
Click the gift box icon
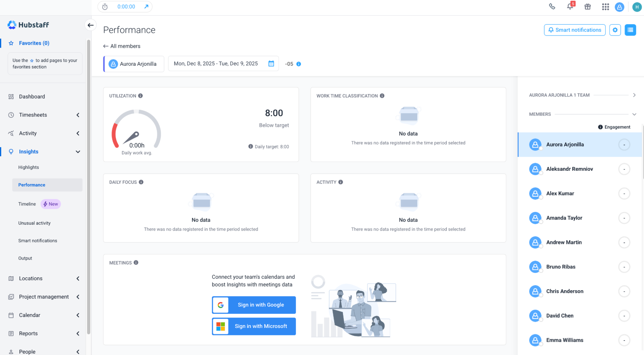point(587,7)
